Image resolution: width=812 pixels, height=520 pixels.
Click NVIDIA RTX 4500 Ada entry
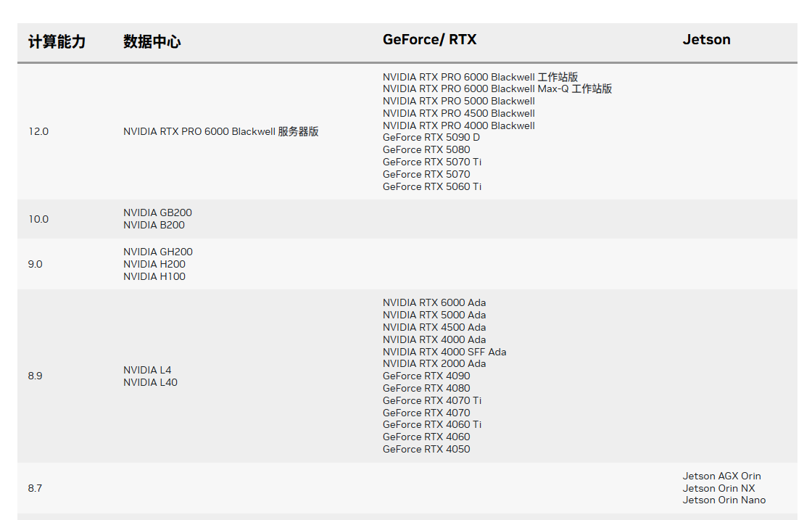pyautogui.click(x=434, y=327)
